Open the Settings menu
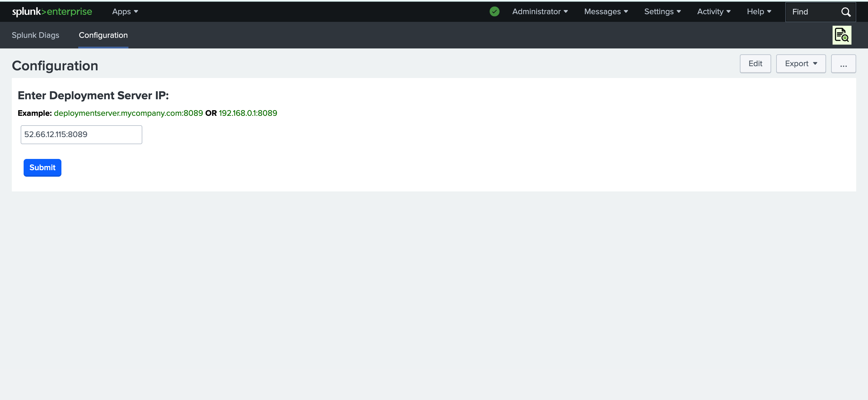The image size is (868, 400). tap(663, 12)
